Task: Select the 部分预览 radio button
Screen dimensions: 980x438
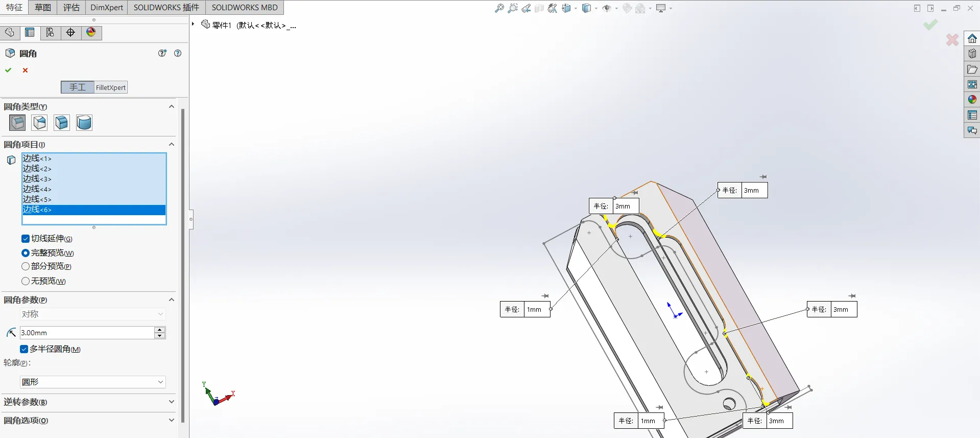Action: [x=26, y=266]
